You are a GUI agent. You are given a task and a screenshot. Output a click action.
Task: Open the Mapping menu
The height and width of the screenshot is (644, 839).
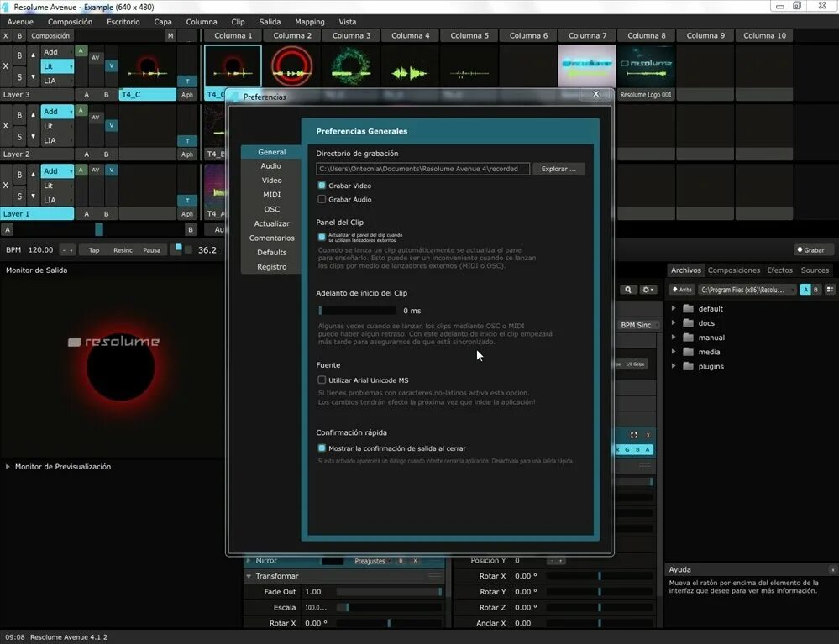pyautogui.click(x=310, y=22)
